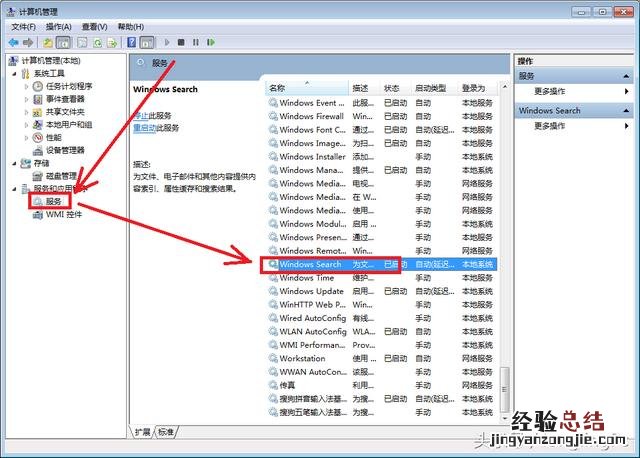Collapse the 系统工具 tree node
Screen dimensions: 640x458
(x=15, y=74)
